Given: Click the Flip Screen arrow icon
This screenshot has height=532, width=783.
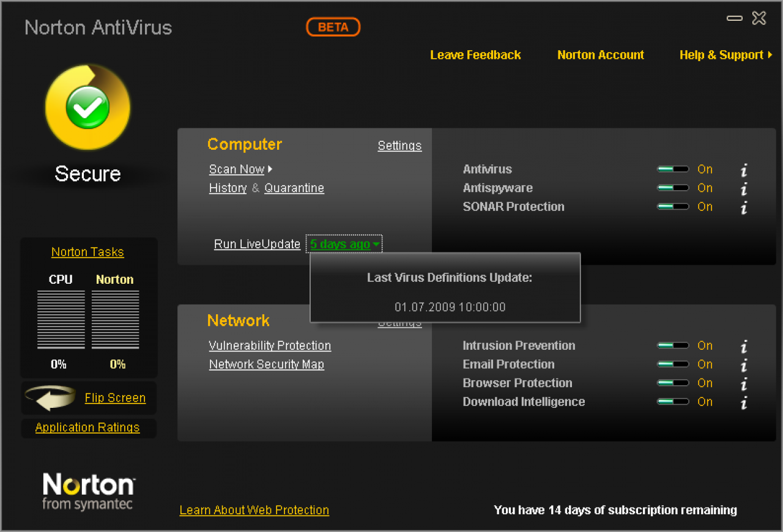Looking at the screenshot, I should point(51,398).
